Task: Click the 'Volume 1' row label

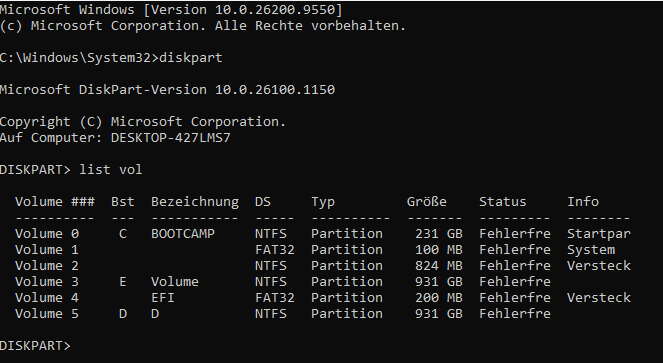Action: coord(47,250)
